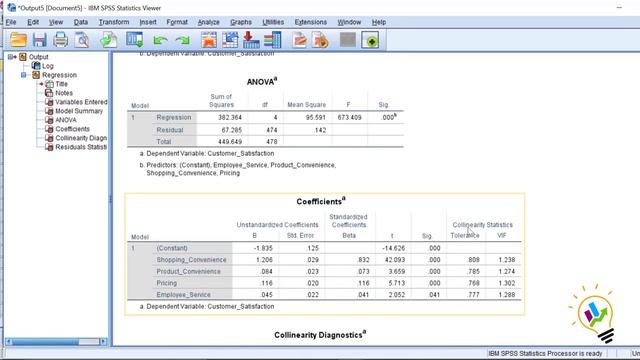
Task: Click the Product_Convenience Beta value .073
Action: tap(363, 271)
